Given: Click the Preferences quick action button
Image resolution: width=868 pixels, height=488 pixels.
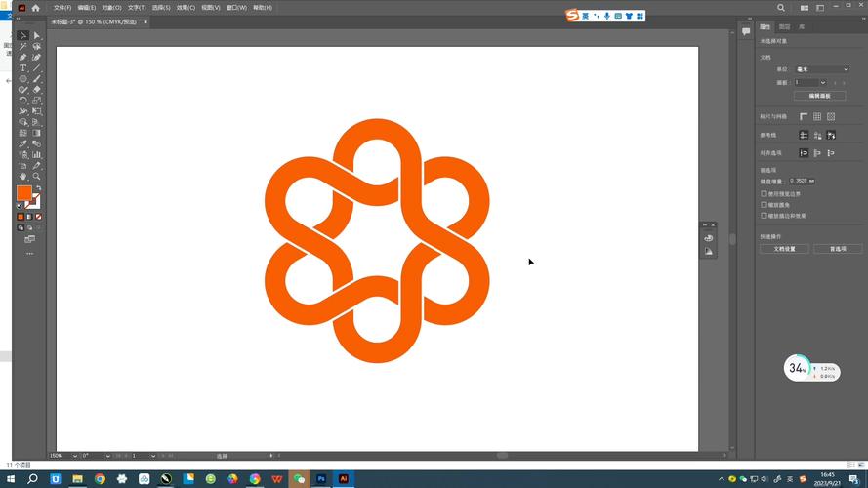Looking at the screenshot, I should (838, 249).
